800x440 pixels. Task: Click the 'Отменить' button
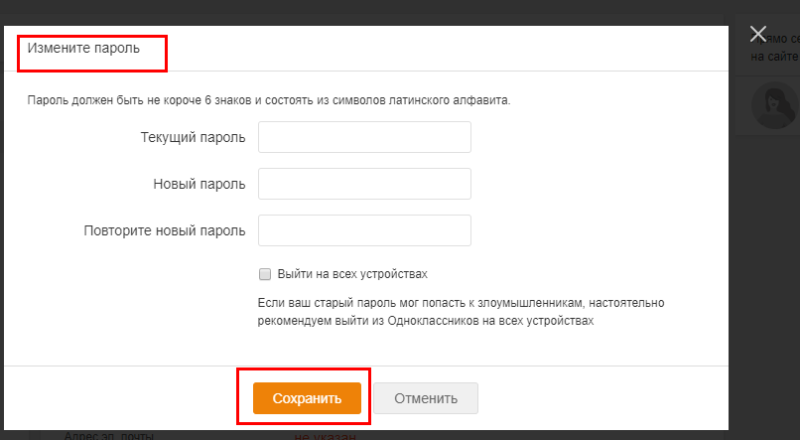click(426, 398)
